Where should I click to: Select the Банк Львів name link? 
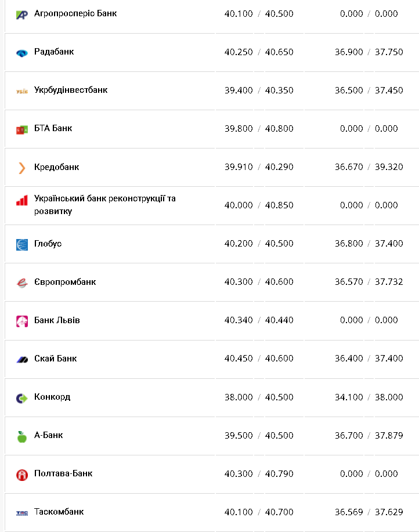tap(57, 320)
